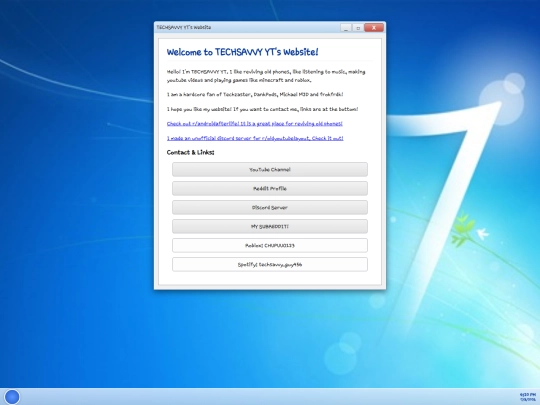Open the YouTube Channel button
The width and height of the screenshot is (540, 405).
point(270,169)
